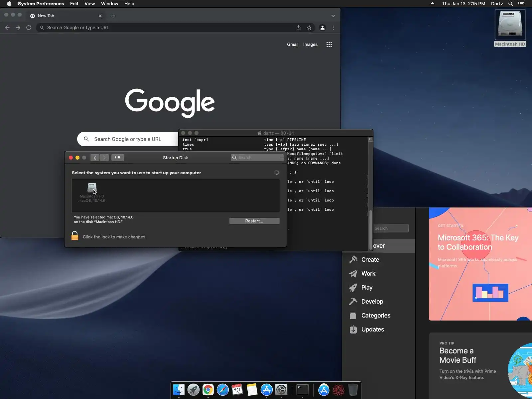Screen dimensions: 532x399
Task: Open the Become a Movie Buff tip
Action: (x=480, y=366)
